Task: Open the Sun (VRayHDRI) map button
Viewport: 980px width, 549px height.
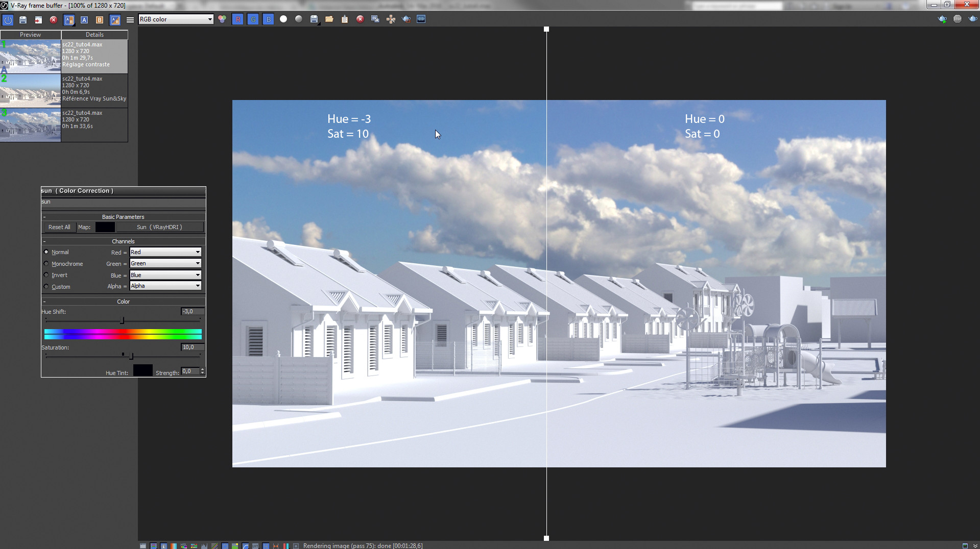Action: click(x=159, y=227)
